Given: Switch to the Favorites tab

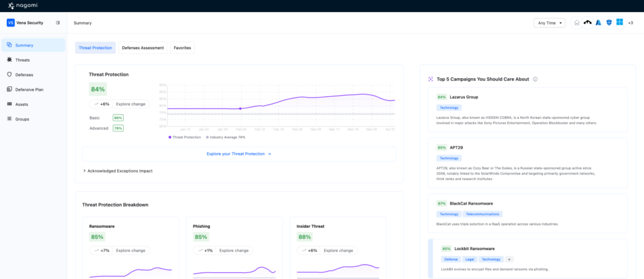Looking at the screenshot, I should [x=182, y=48].
